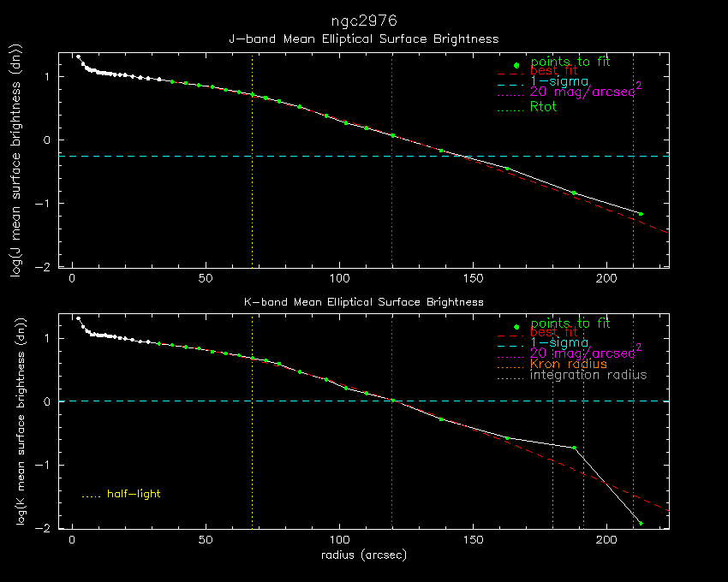
Task: Select the last green data point in J-band plot
Action: click(x=640, y=214)
